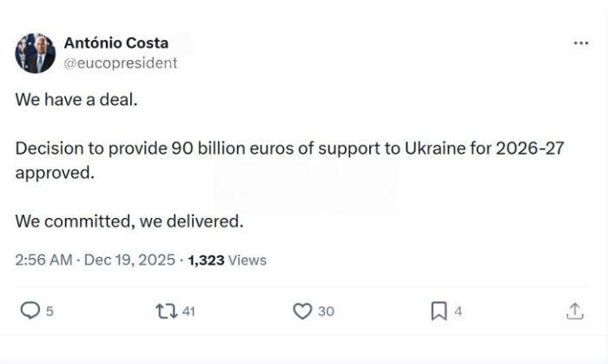
Task: Visit the @eucopresident handle
Action: 121,63
